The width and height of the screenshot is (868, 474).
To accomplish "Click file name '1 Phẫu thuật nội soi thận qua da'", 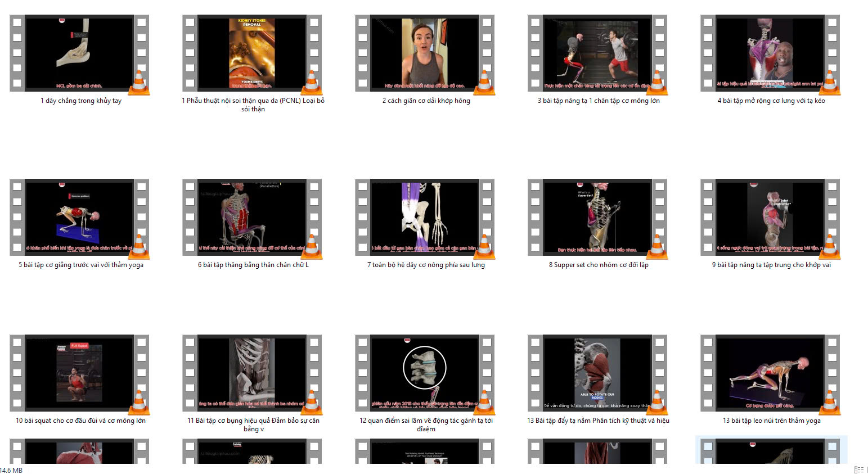I will [253, 105].
